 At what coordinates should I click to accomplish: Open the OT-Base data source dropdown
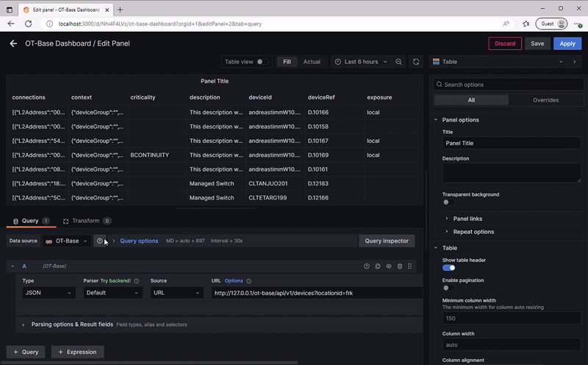[x=67, y=241]
